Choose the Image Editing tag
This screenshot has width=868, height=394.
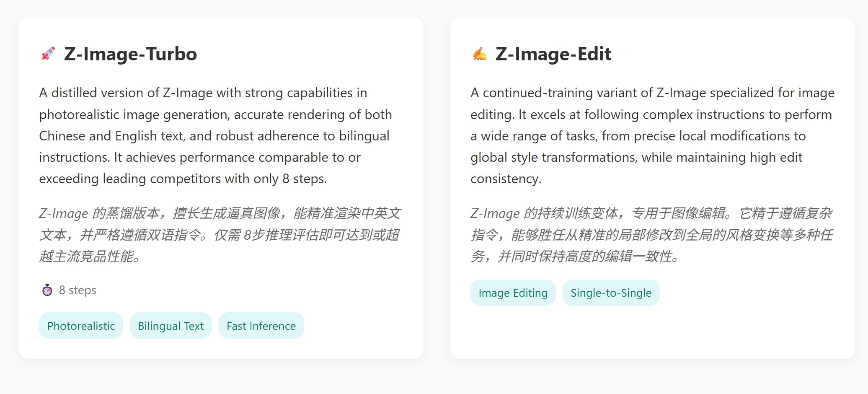513,293
